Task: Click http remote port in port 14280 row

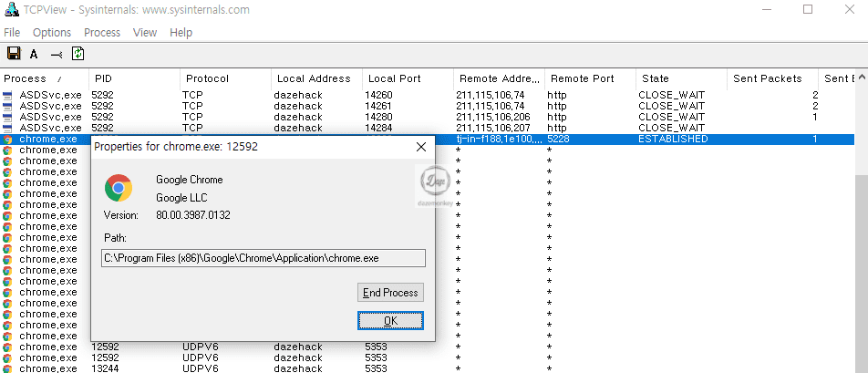Action: tap(557, 117)
